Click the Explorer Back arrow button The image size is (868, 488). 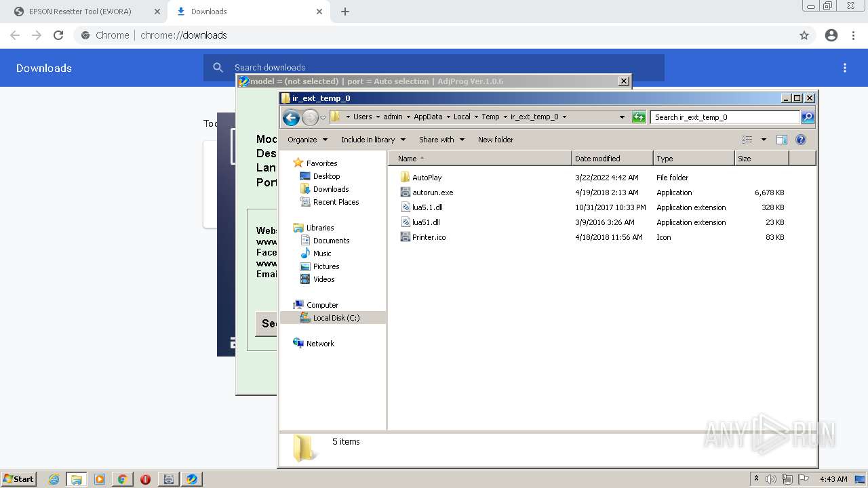pos(291,117)
